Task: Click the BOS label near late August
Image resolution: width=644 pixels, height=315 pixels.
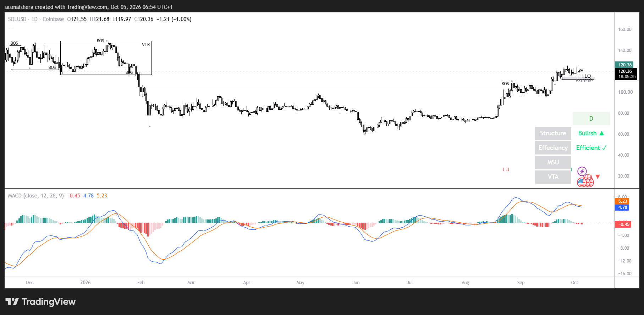Action: (505, 84)
